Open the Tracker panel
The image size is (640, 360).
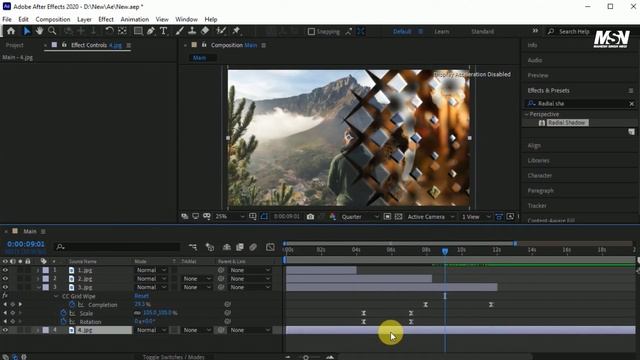pyautogui.click(x=537, y=206)
